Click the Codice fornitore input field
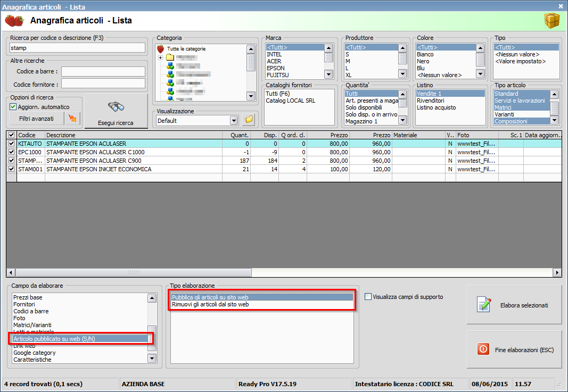568x392 pixels. point(103,84)
